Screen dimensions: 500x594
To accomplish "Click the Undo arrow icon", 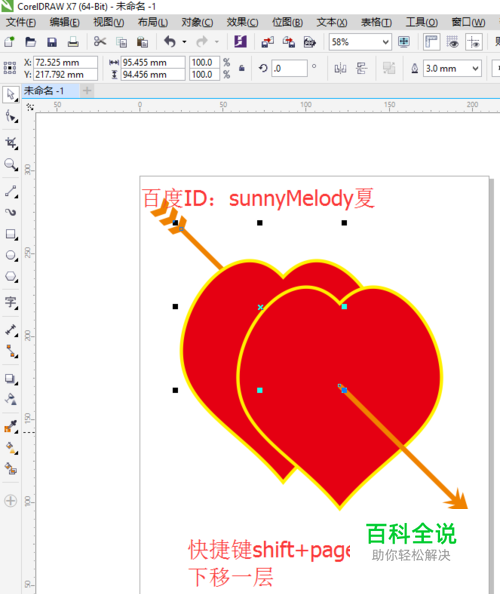I will click(x=170, y=42).
